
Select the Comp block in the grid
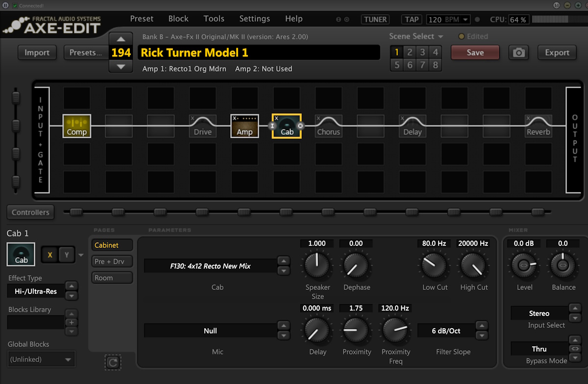pyautogui.click(x=77, y=126)
